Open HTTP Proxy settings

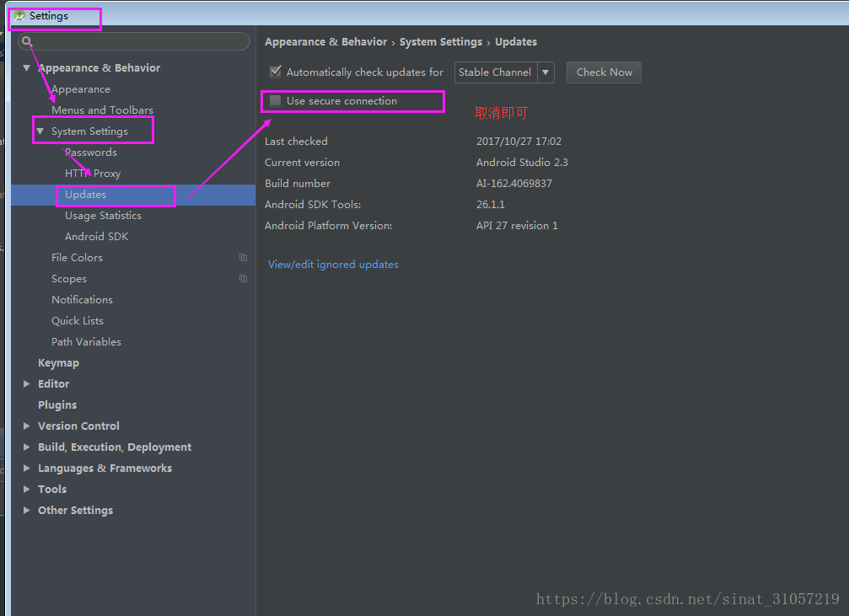93,174
